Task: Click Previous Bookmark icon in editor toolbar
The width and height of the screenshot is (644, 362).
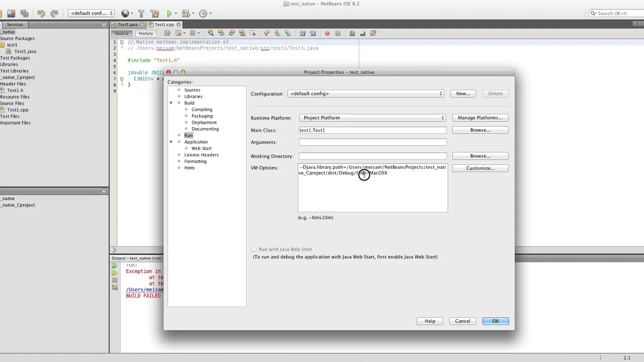Action: click(x=267, y=33)
